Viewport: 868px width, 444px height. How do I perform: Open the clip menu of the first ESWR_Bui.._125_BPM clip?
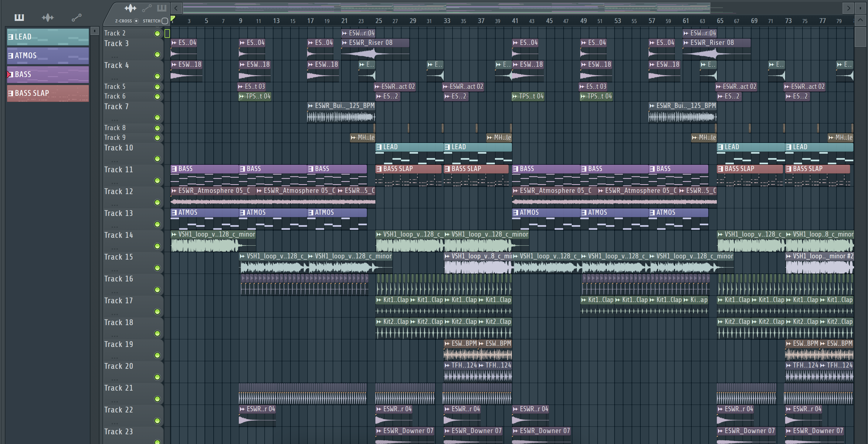[310, 106]
